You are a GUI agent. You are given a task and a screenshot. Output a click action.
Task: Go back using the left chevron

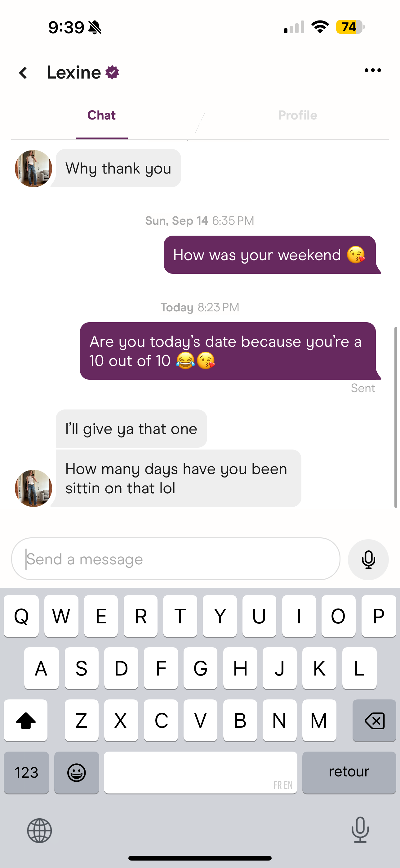click(x=23, y=73)
